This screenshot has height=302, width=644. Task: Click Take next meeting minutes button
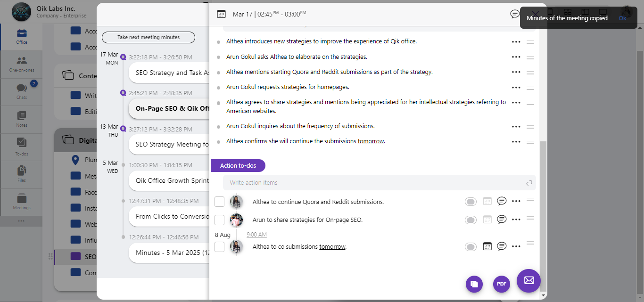tap(149, 37)
